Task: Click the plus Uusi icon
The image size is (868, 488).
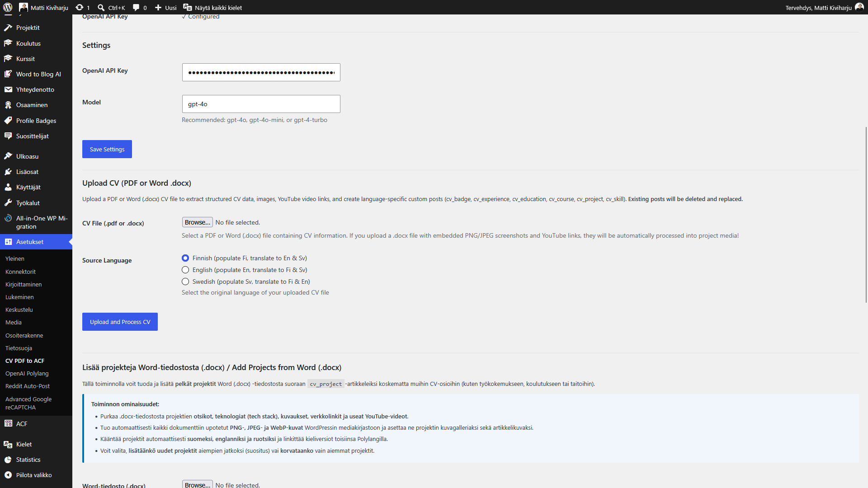Action: [158, 8]
